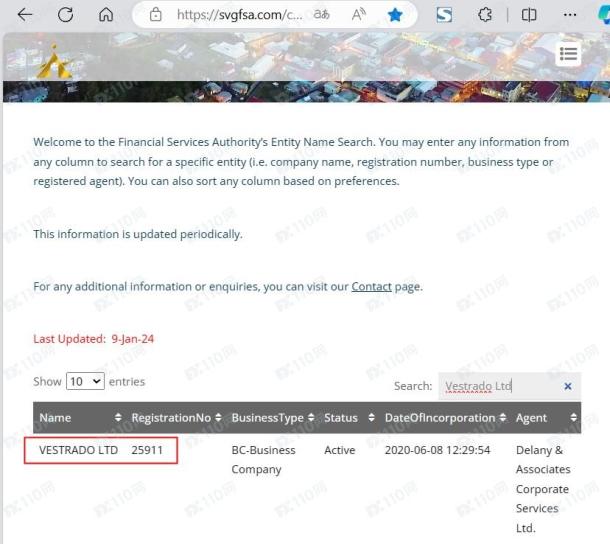This screenshot has width=610, height=544.
Task: Clear the search with the X icon
Action: pos(568,386)
